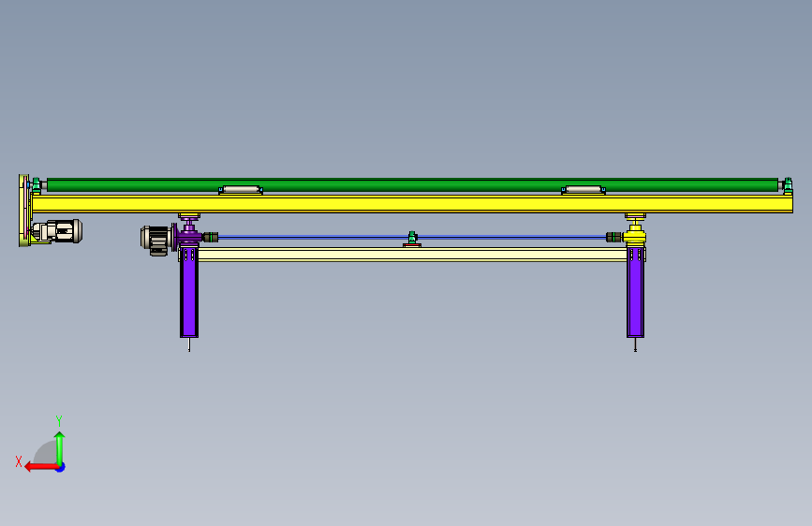
Task: Select the right shaft coupling near yellow gearbox
Action: click(x=613, y=237)
